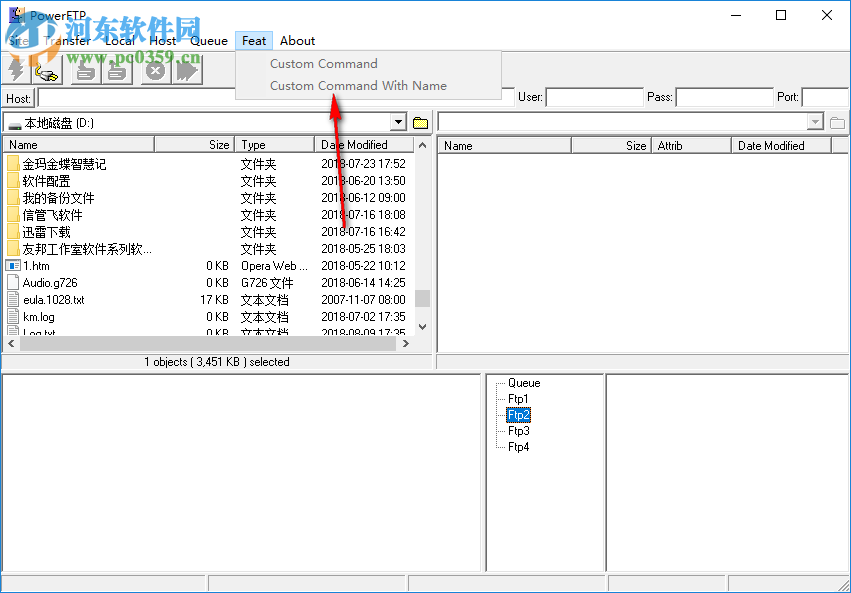Screen dimensions: 851x593
Task: Click the PowerFTP icon in the title bar
Action: [16, 14]
